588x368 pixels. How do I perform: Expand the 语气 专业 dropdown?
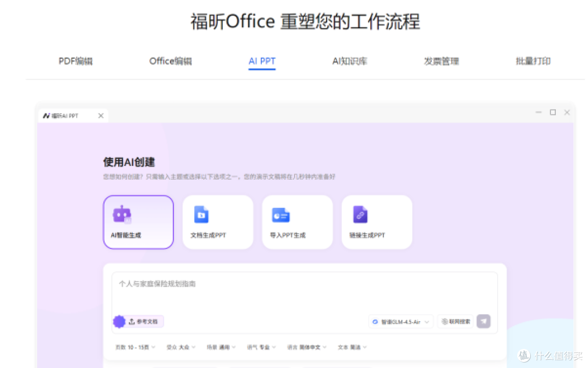point(261,347)
